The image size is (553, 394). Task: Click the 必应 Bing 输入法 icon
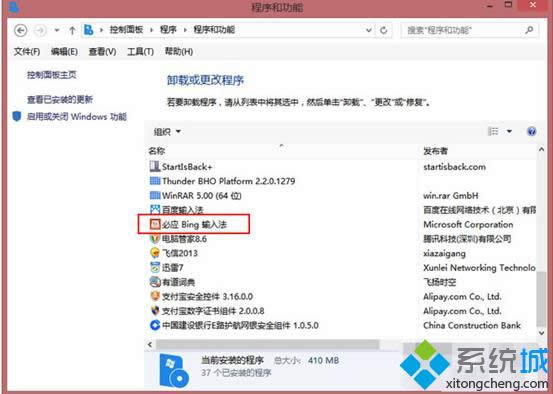click(154, 224)
